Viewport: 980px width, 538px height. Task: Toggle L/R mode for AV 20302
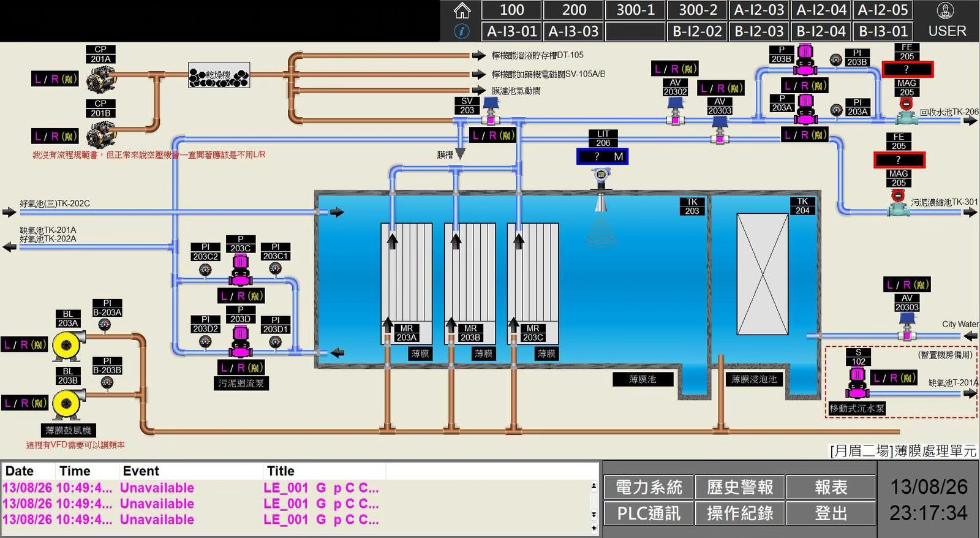675,69
